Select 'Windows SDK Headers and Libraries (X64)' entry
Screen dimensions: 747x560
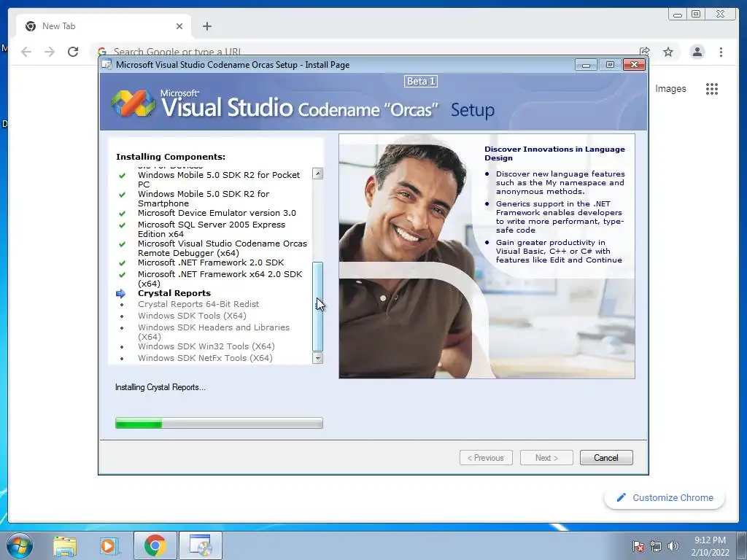pyautogui.click(x=214, y=332)
